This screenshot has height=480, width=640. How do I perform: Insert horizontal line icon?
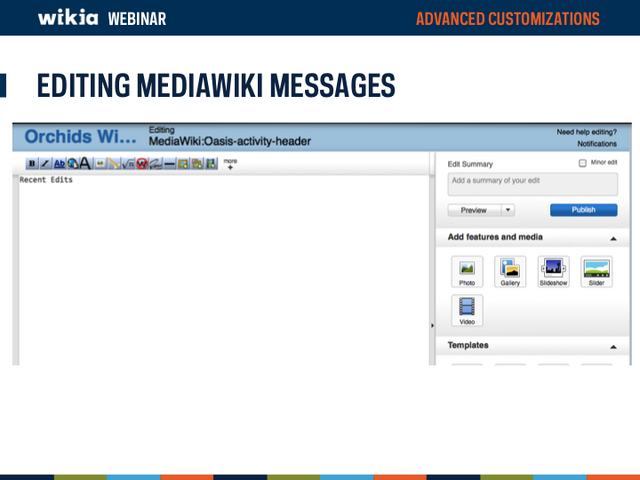(169, 164)
